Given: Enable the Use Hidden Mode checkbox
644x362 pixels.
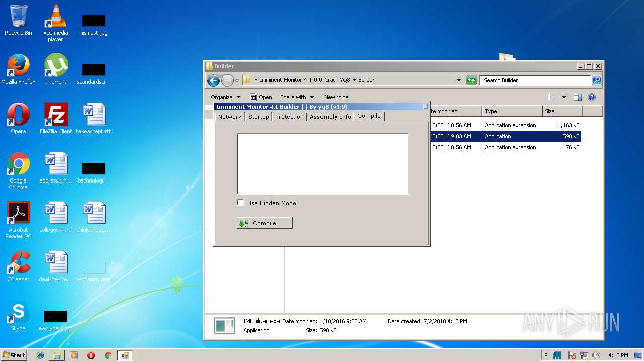Looking at the screenshot, I should (240, 203).
